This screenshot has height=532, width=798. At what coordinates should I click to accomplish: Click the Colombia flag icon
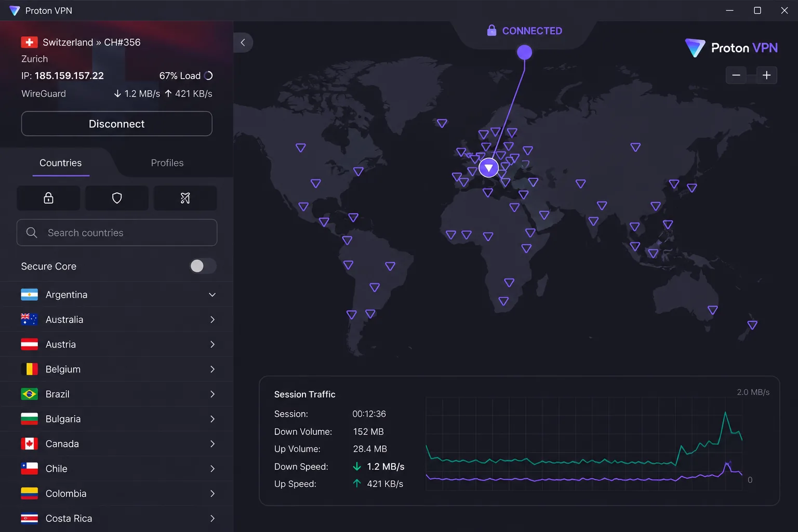coord(29,494)
